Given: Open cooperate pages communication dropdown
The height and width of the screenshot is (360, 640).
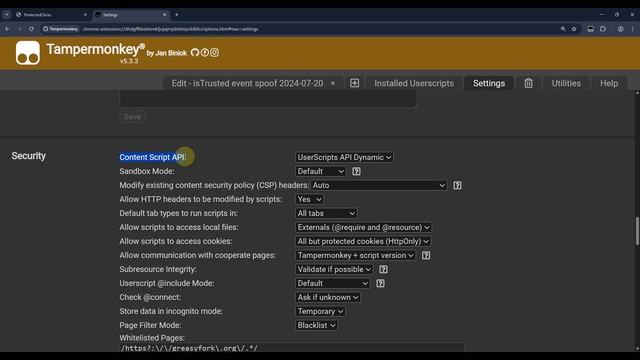Looking at the screenshot, I should click(355, 256).
